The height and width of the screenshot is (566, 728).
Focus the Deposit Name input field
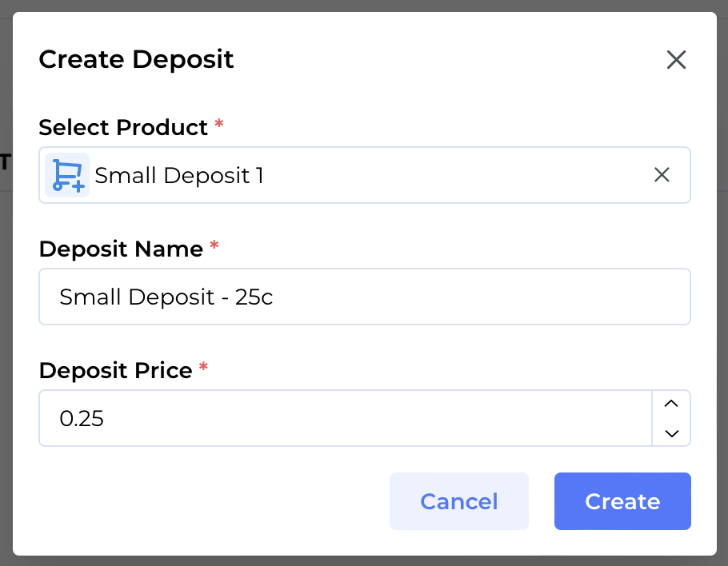coord(364,297)
